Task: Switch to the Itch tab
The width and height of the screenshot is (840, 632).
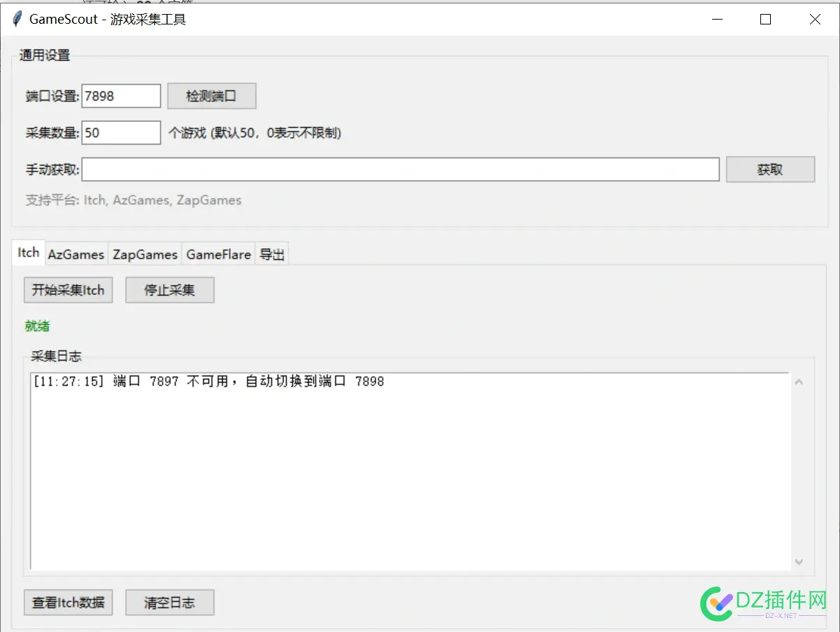Action: click(x=29, y=252)
